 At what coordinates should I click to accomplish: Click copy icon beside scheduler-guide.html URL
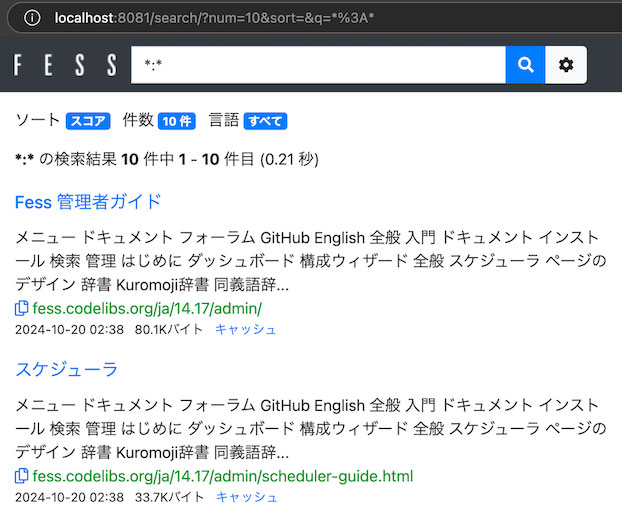click(21, 476)
